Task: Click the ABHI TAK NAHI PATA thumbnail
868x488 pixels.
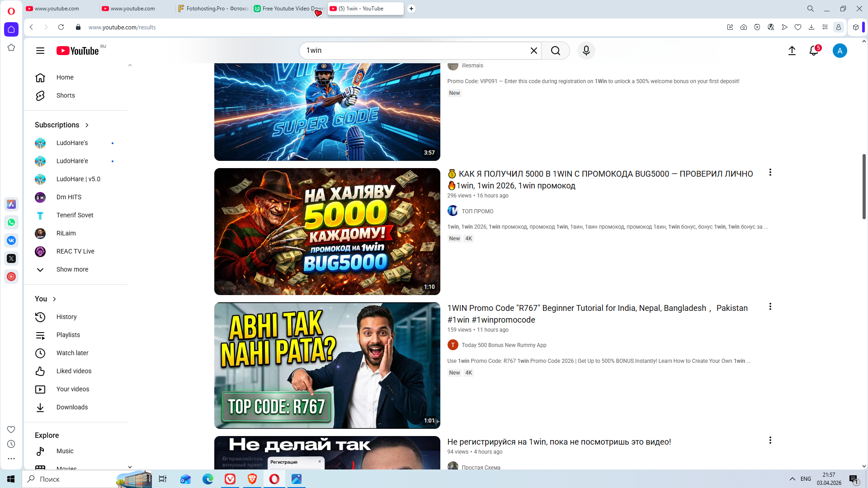Action: click(x=327, y=365)
